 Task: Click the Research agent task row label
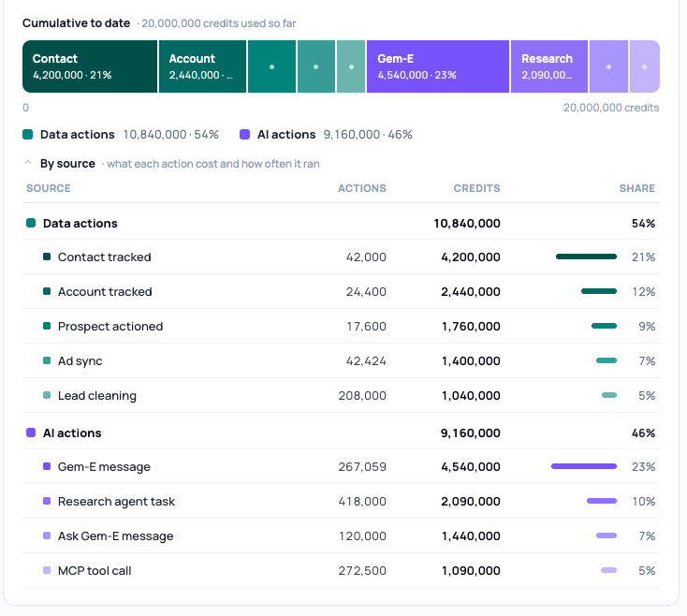tap(116, 501)
